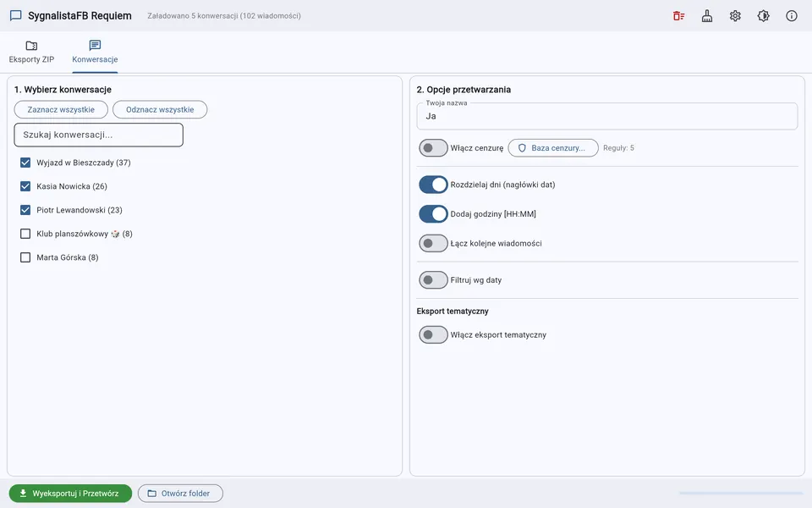
Task: Disable Dodaj godziny [HH:MM] toggle
Action: (x=433, y=214)
